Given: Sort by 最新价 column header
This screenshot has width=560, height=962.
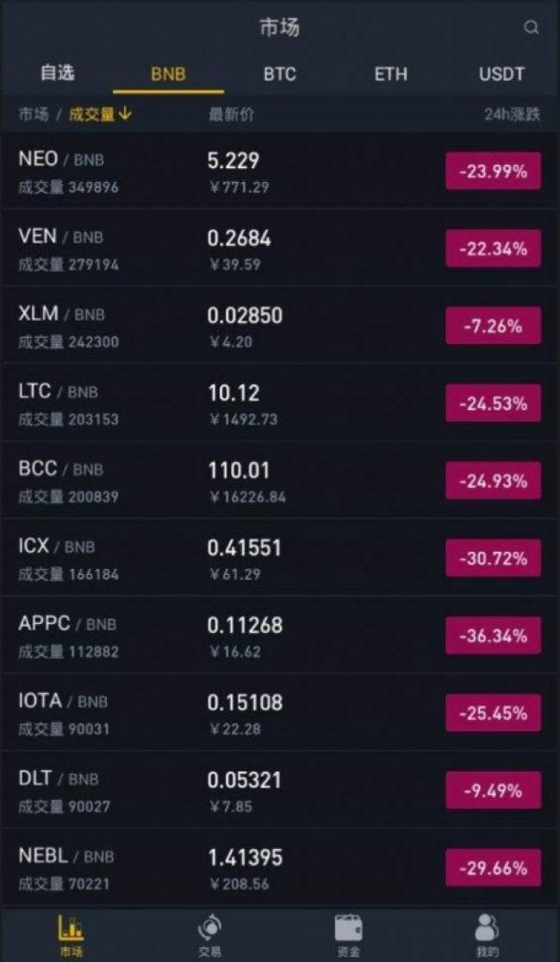Looking at the screenshot, I should click(x=231, y=115).
